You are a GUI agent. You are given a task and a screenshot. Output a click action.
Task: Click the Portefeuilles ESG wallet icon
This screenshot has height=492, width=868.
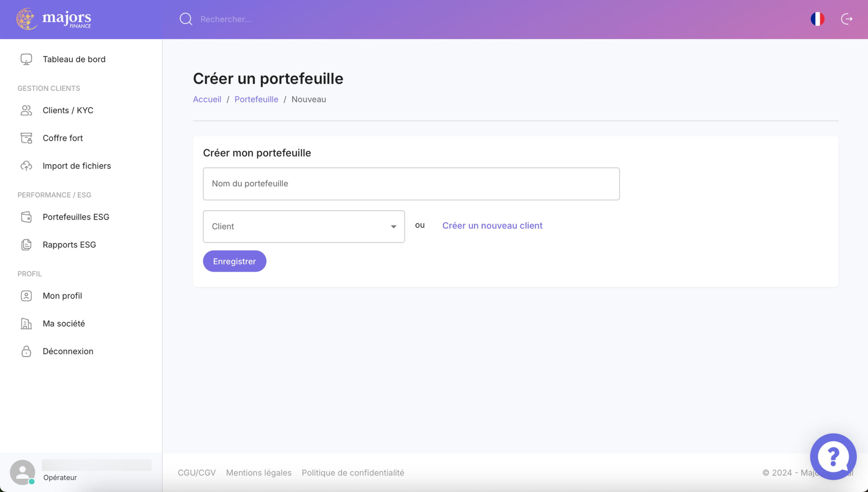click(x=26, y=217)
